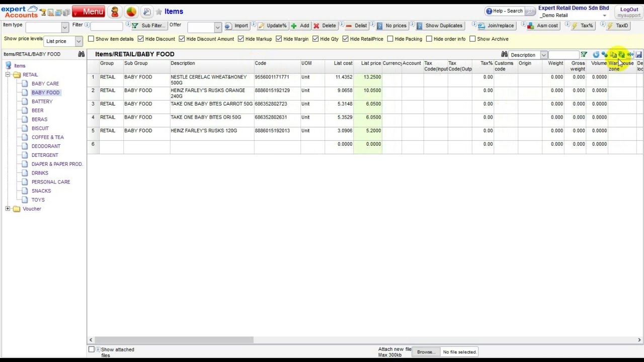Click the user profile icon beside Menu
This screenshot has width=644, height=362.
click(x=115, y=12)
